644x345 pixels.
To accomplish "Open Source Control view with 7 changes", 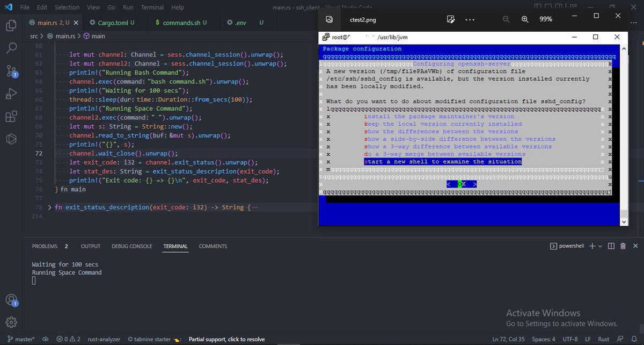I will (11, 71).
